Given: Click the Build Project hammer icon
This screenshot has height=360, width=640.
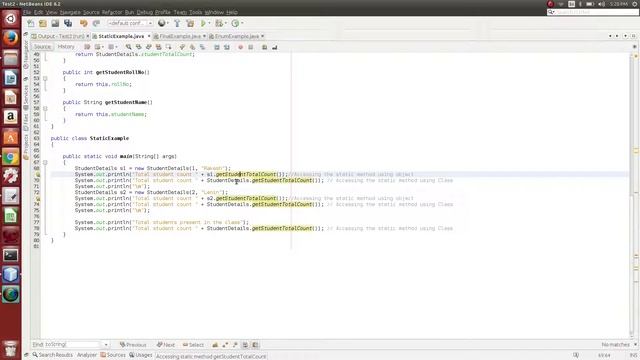Looking at the screenshot, I should coord(177,23).
